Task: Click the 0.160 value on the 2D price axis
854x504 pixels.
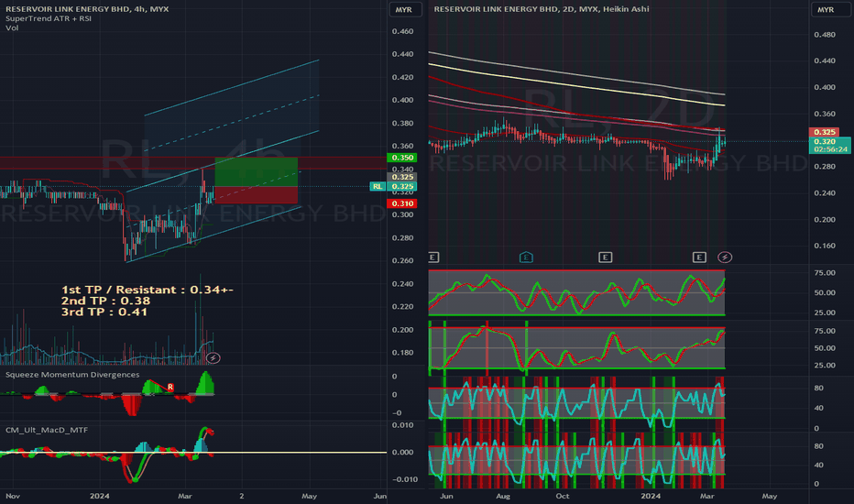Action: click(825, 246)
